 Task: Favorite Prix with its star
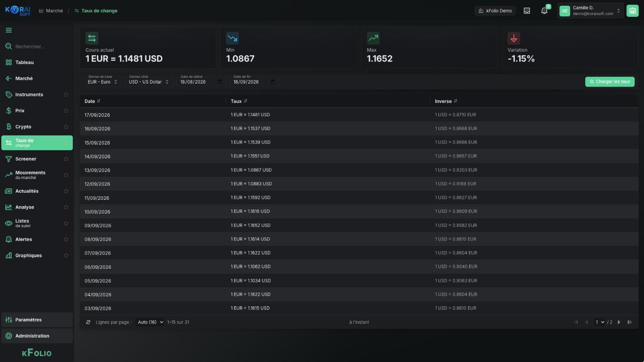click(x=66, y=111)
